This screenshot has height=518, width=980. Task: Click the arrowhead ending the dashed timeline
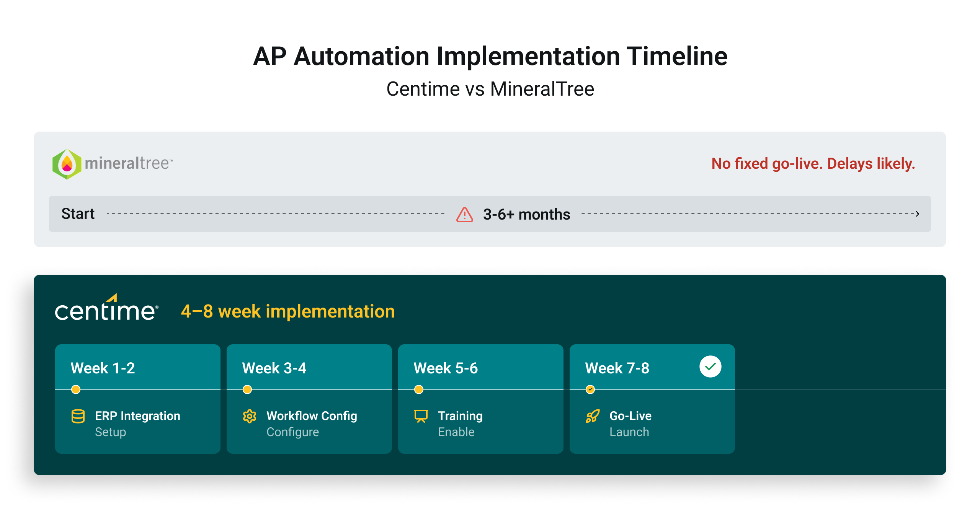(x=917, y=214)
